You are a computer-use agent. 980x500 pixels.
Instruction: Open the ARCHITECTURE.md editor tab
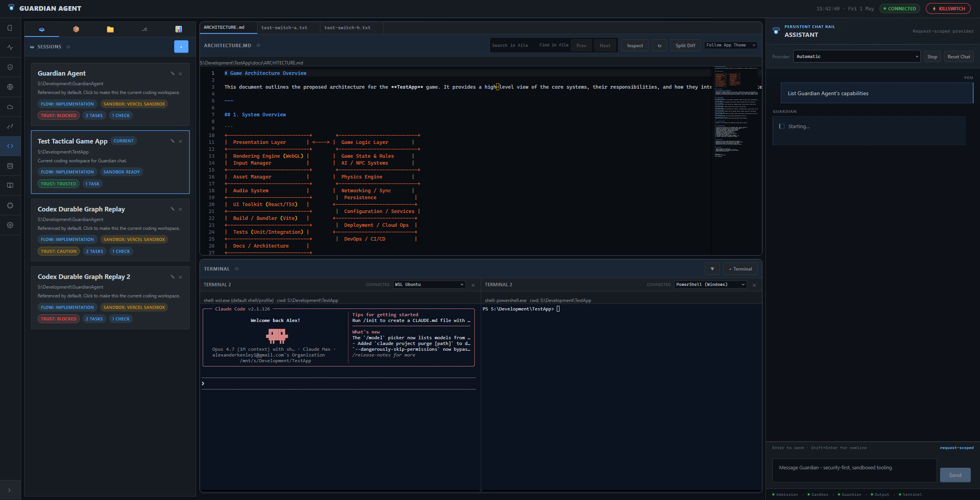[x=228, y=28]
